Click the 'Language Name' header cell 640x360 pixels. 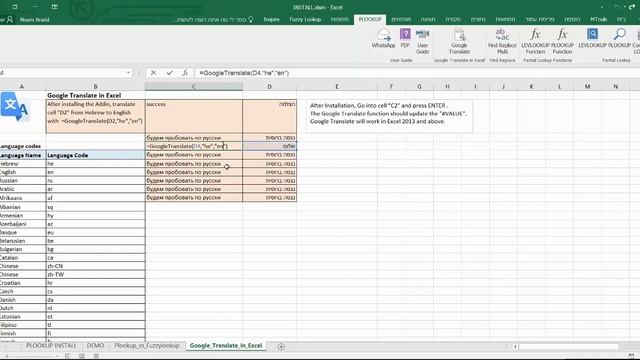coord(23,155)
